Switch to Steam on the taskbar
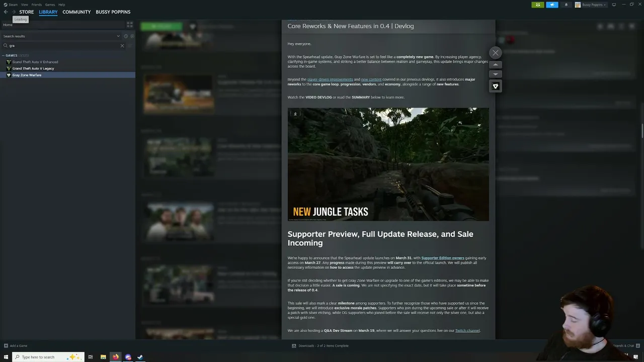The height and width of the screenshot is (362, 644). coord(140,357)
